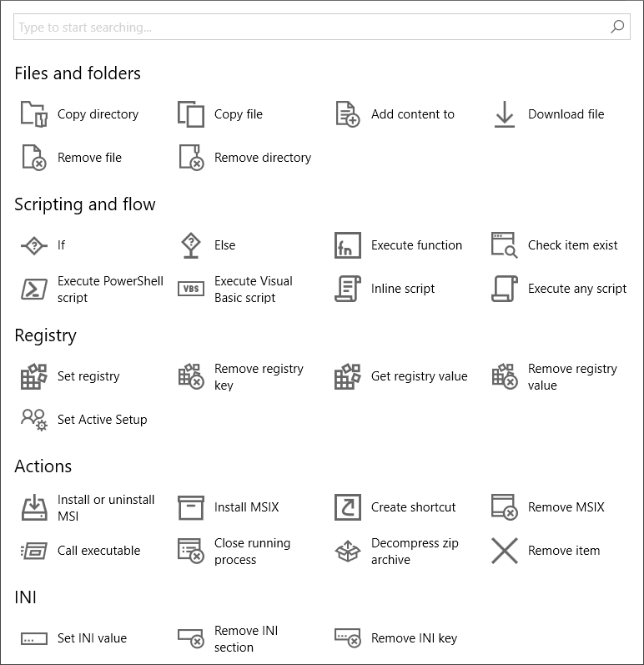The height and width of the screenshot is (665, 644).
Task: Pick the 'Get registry value' action
Action: tap(419, 376)
